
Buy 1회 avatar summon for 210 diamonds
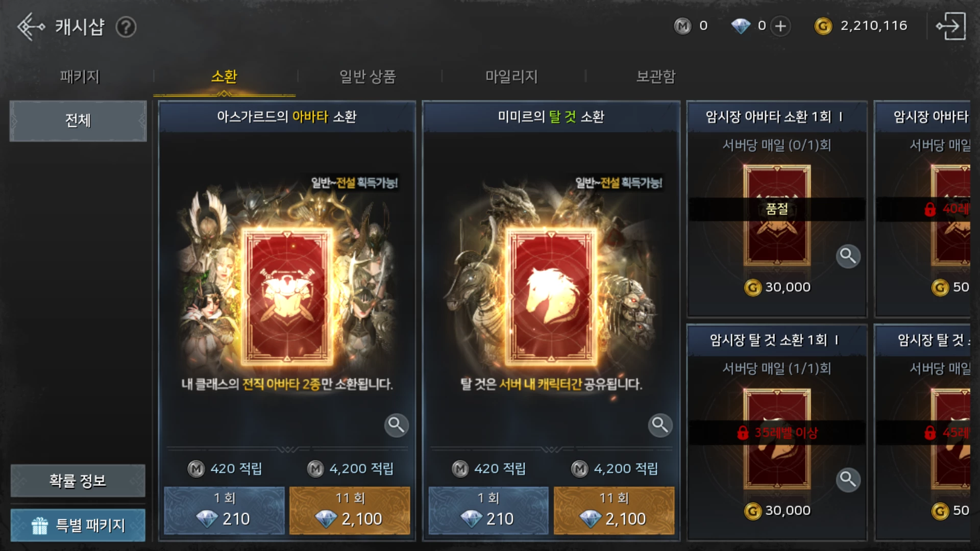pyautogui.click(x=224, y=510)
